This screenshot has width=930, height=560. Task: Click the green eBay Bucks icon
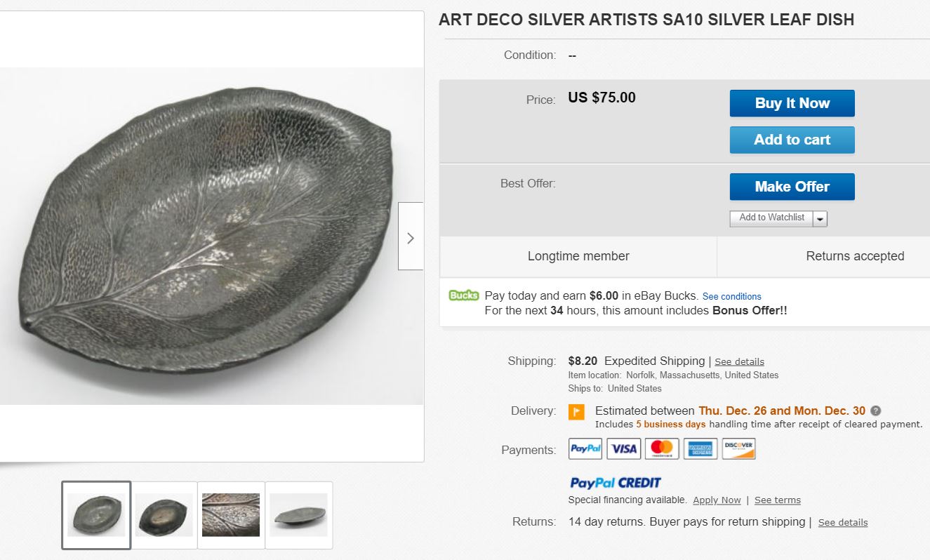(x=463, y=295)
